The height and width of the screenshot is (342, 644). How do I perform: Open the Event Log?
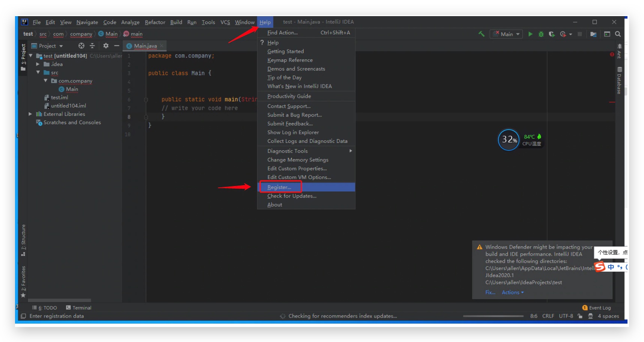596,307
